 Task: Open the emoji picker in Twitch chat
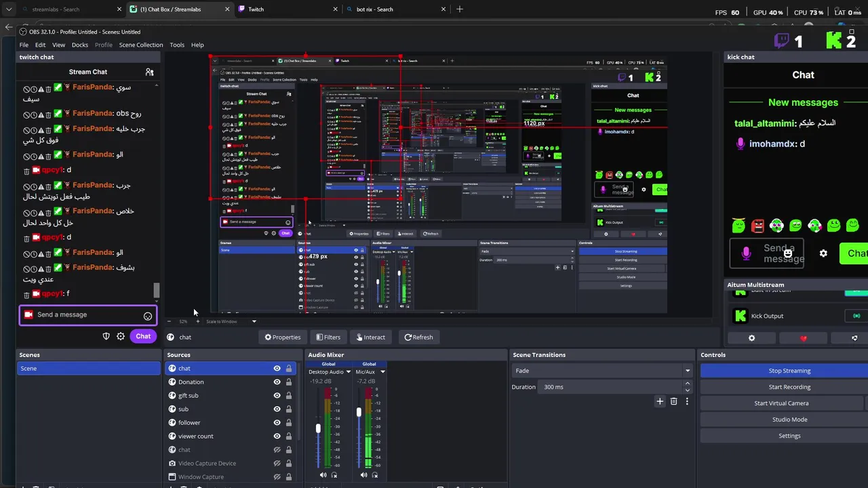pos(148,316)
